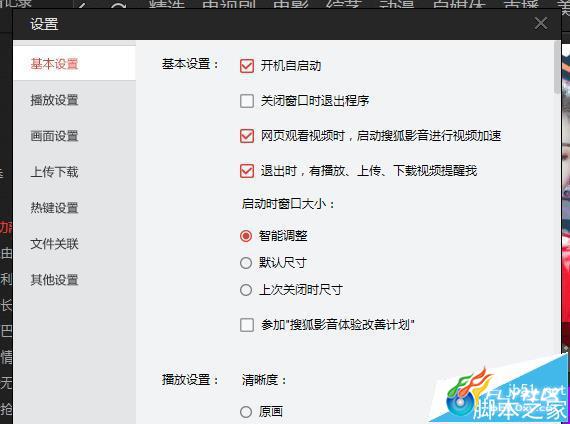Uncheck the 开机自启动 checkbox
This screenshot has height=424, width=570.
point(247,66)
